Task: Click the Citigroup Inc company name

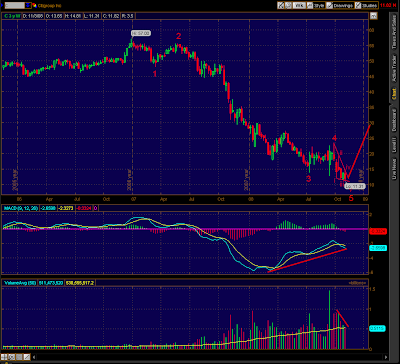Action: [49, 5]
